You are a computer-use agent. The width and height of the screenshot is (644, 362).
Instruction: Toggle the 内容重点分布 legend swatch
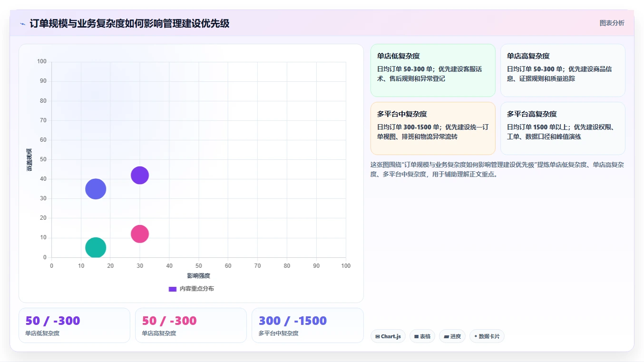point(173,289)
